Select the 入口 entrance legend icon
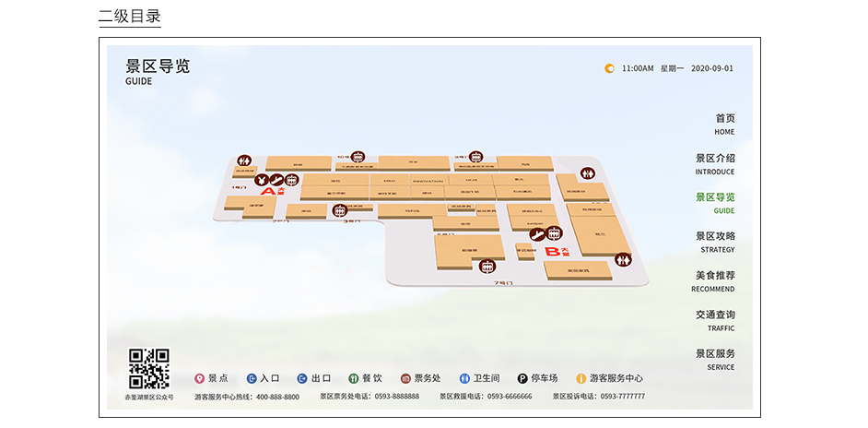 pos(252,378)
